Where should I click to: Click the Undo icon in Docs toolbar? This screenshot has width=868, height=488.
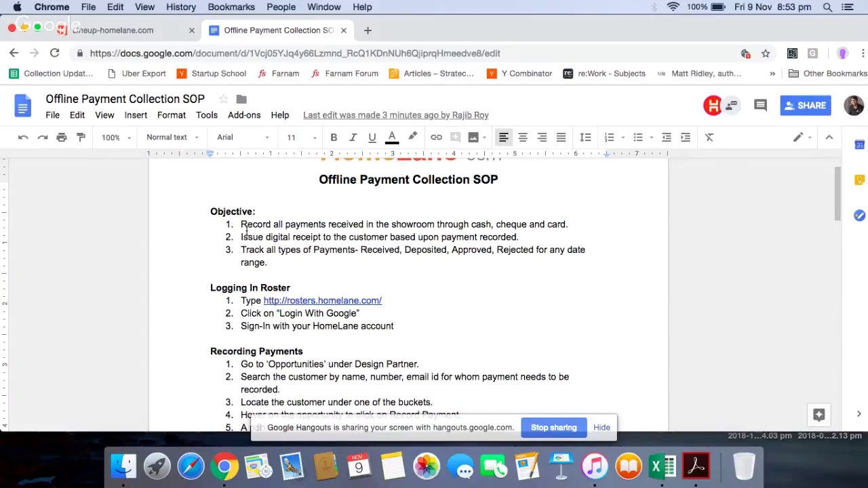[23, 138]
